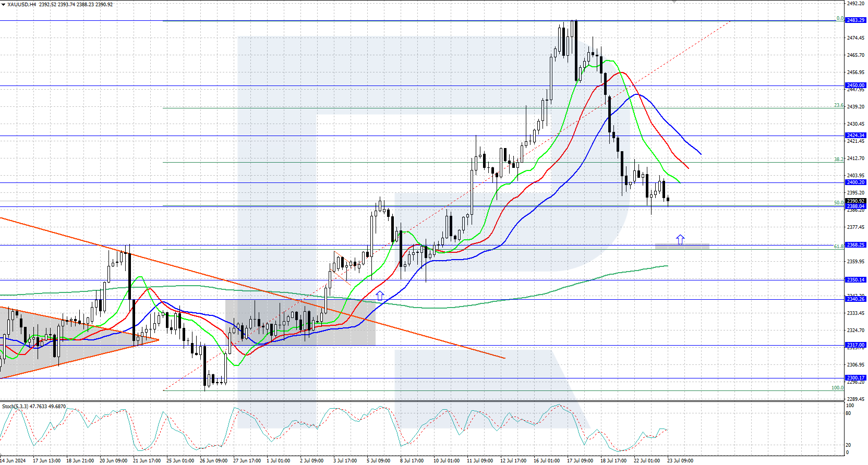
Task: Click the 2474.45 price axis value
Action: coord(855,38)
